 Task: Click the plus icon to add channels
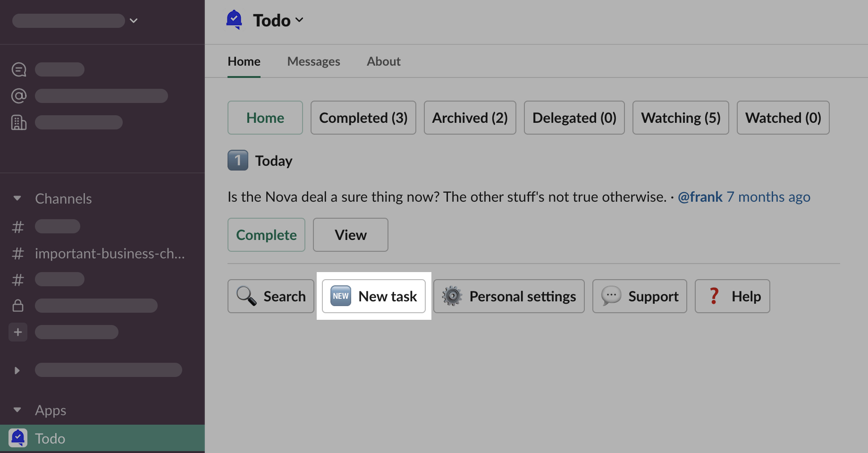tap(18, 332)
